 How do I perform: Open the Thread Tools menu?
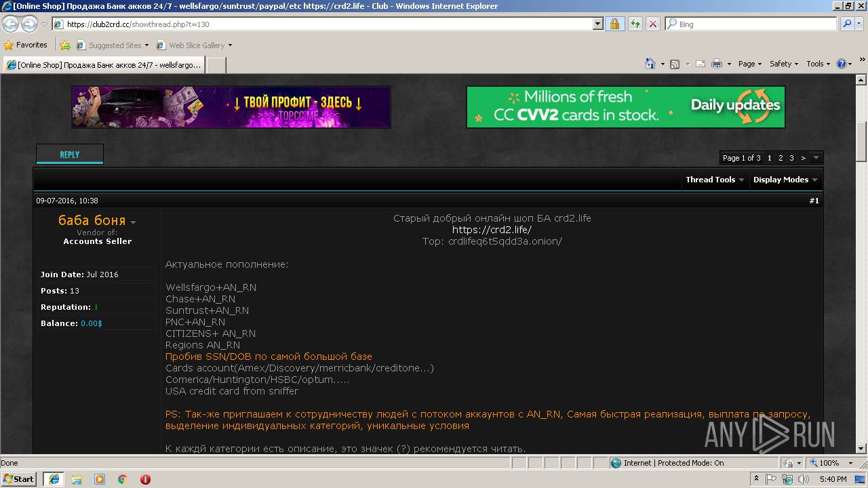pyautogui.click(x=715, y=180)
